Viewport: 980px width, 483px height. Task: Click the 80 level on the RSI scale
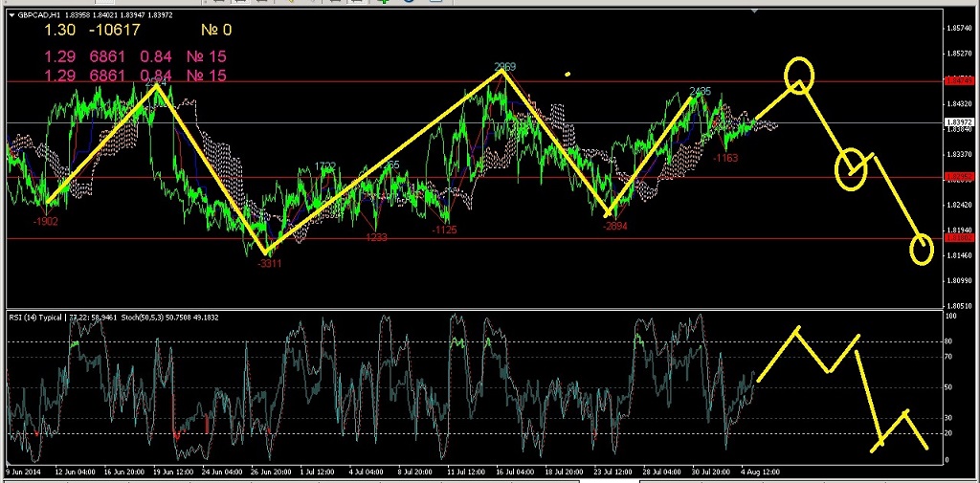[x=950, y=341]
